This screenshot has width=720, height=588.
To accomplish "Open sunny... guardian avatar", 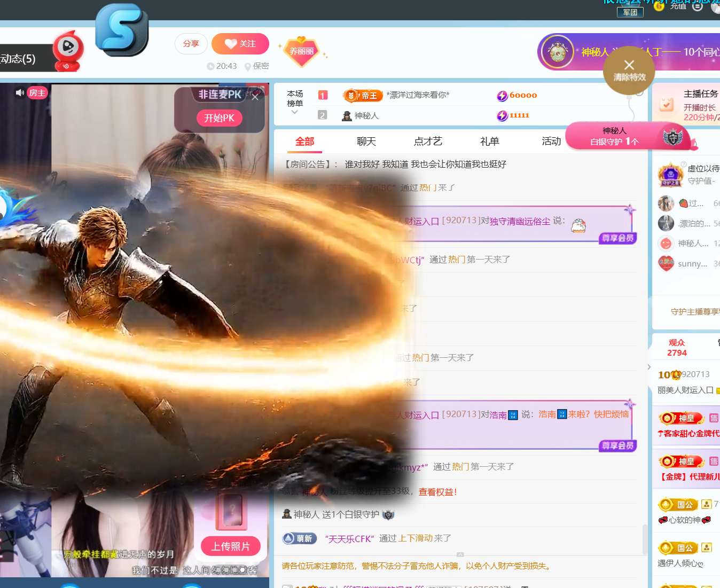I will (x=666, y=263).
